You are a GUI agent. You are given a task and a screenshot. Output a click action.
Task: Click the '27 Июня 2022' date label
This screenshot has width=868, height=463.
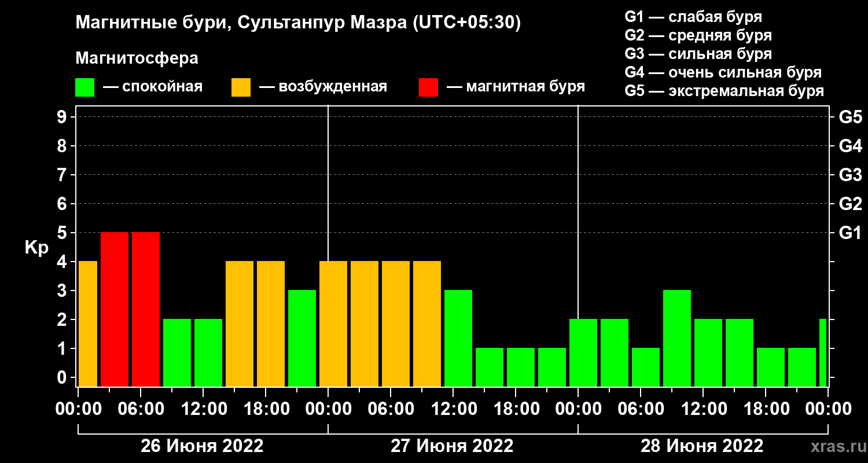(453, 446)
